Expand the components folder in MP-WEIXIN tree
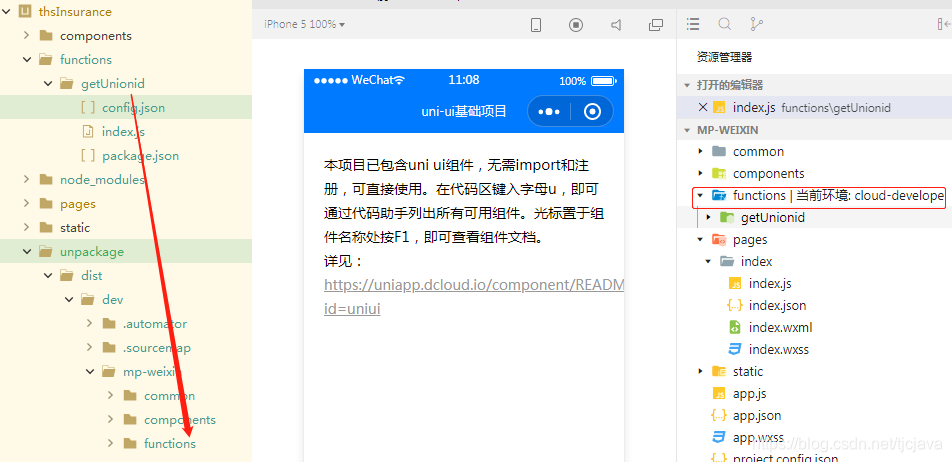 (x=701, y=174)
